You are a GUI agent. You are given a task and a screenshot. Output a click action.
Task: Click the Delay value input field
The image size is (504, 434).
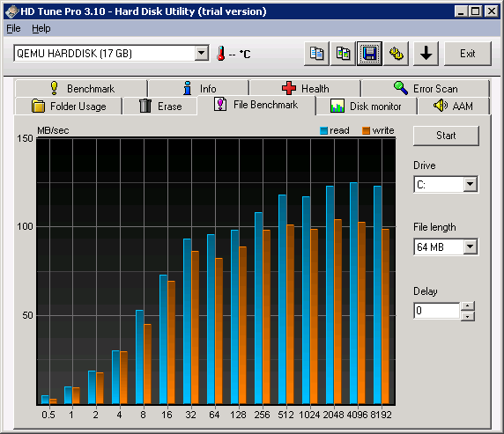[437, 311]
